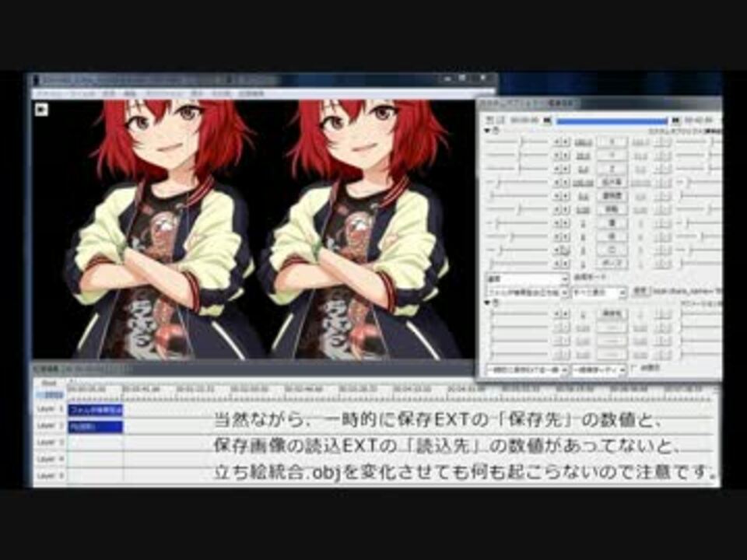Screen dimensions: 747x560
Task: Jump to object start frame in settings dialog
Action: (x=547, y=121)
